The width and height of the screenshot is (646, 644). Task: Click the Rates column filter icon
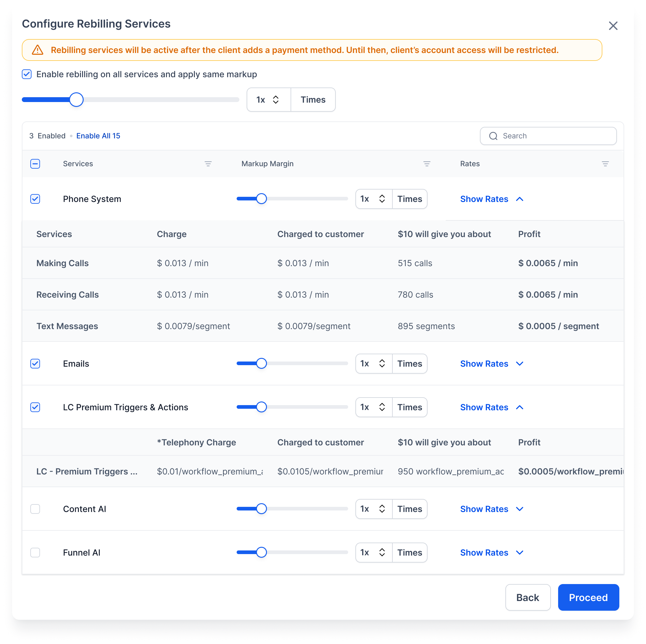tap(605, 164)
